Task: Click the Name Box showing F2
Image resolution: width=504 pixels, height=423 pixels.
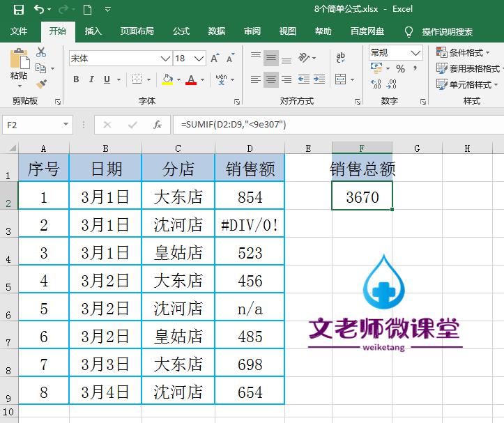Action: coord(32,125)
